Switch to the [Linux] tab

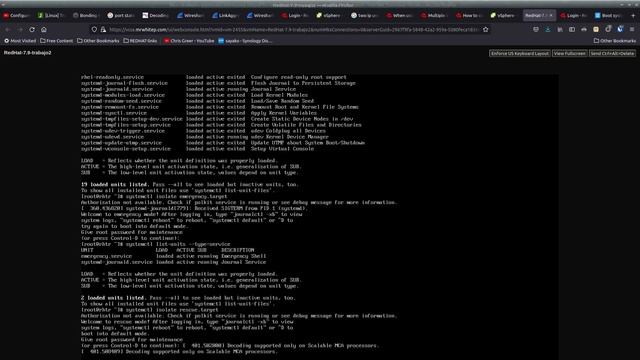(51, 16)
